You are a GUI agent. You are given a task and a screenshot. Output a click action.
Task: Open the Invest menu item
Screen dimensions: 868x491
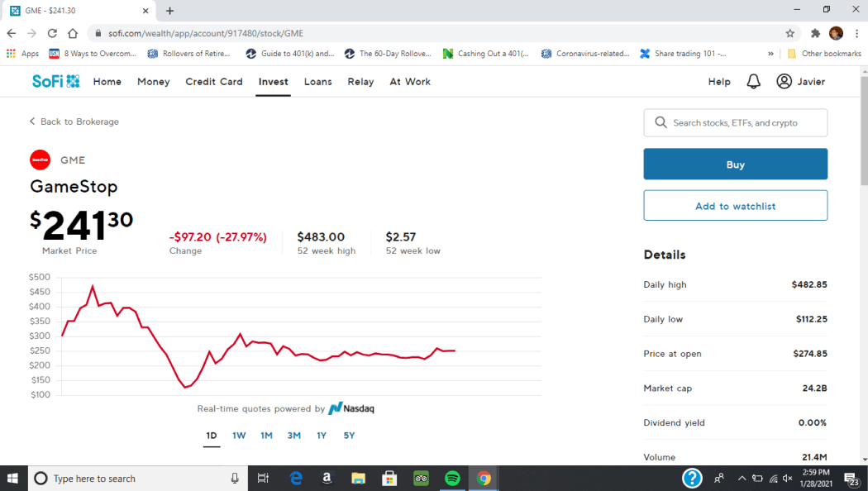click(x=273, y=82)
